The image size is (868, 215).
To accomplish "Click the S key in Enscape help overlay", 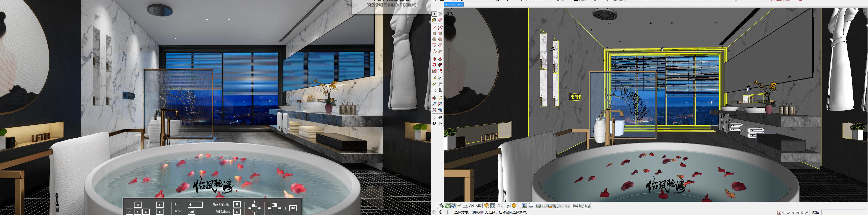I will [x=138, y=212].
